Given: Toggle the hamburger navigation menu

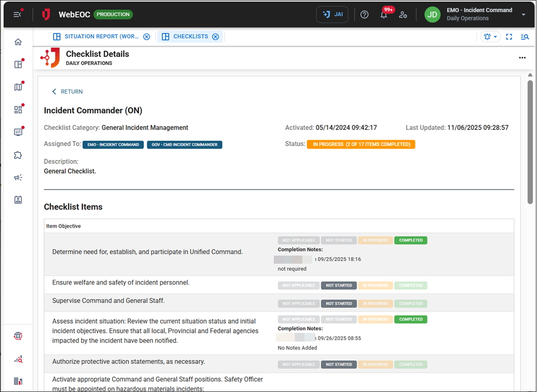Looking at the screenshot, I should 18,14.
